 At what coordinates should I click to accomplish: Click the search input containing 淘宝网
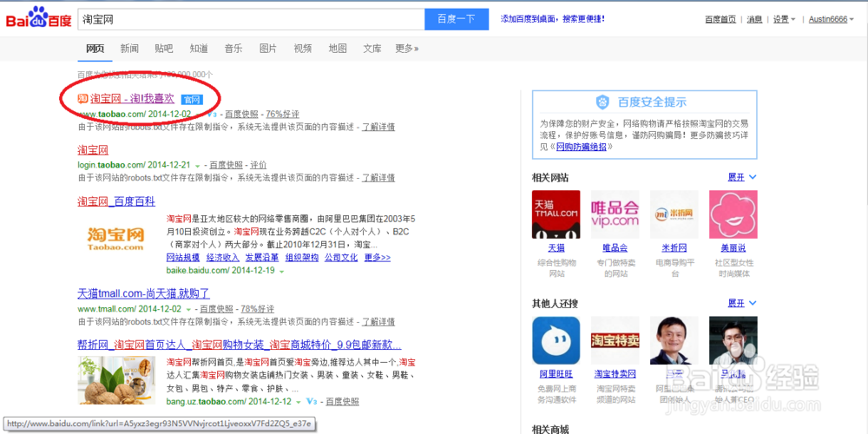tap(252, 19)
